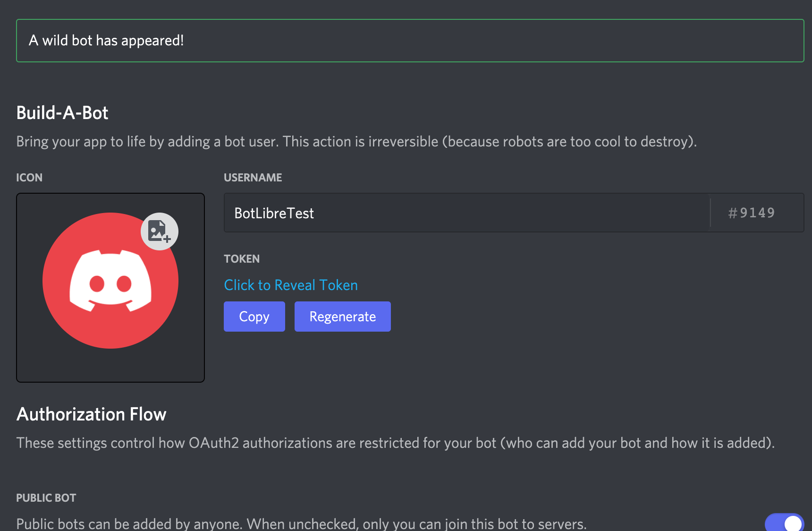Click the PUBLIC BOT label

tap(46, 498)
